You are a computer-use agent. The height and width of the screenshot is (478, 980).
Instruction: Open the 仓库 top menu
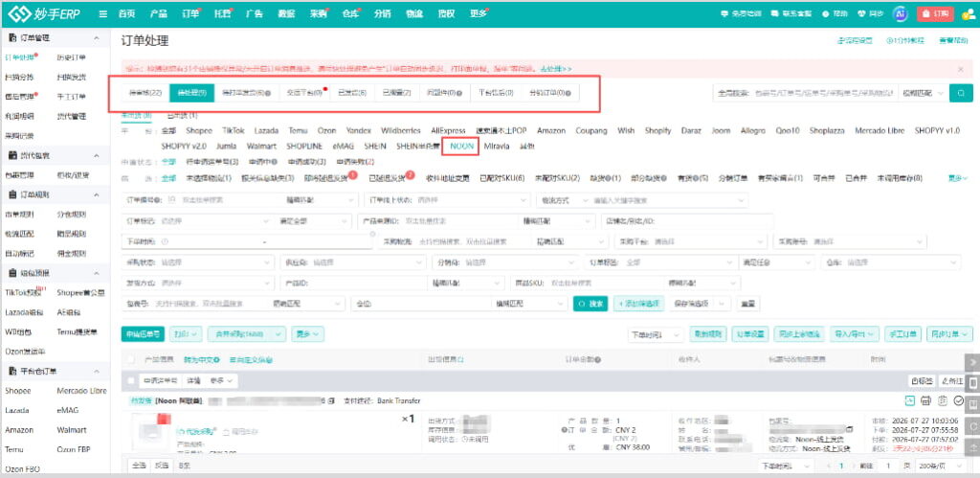click(x=350, y=13)
